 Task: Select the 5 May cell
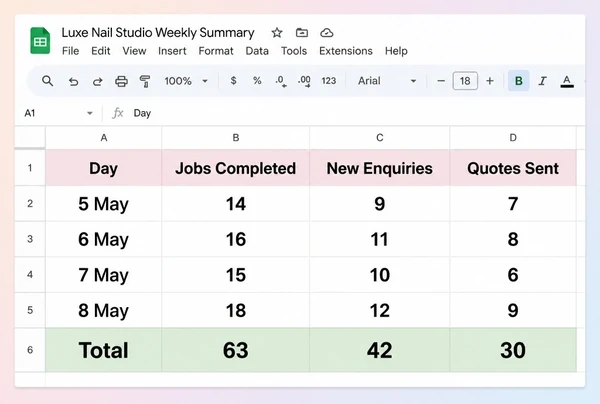tap(104, 204)
